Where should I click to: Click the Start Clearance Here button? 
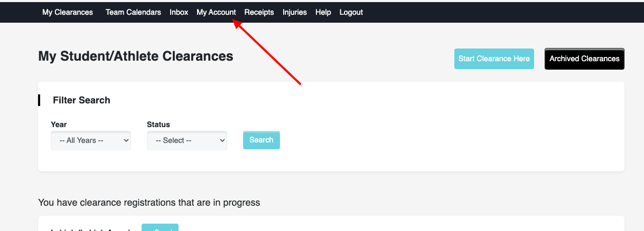tap(494, 59)
